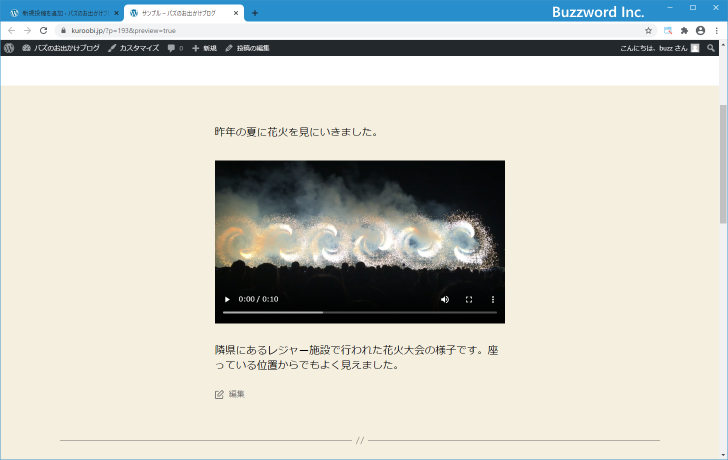Open カスタマイズ in the admin bar
Viewport: 728px width, 460px height.
pos(133,48)
